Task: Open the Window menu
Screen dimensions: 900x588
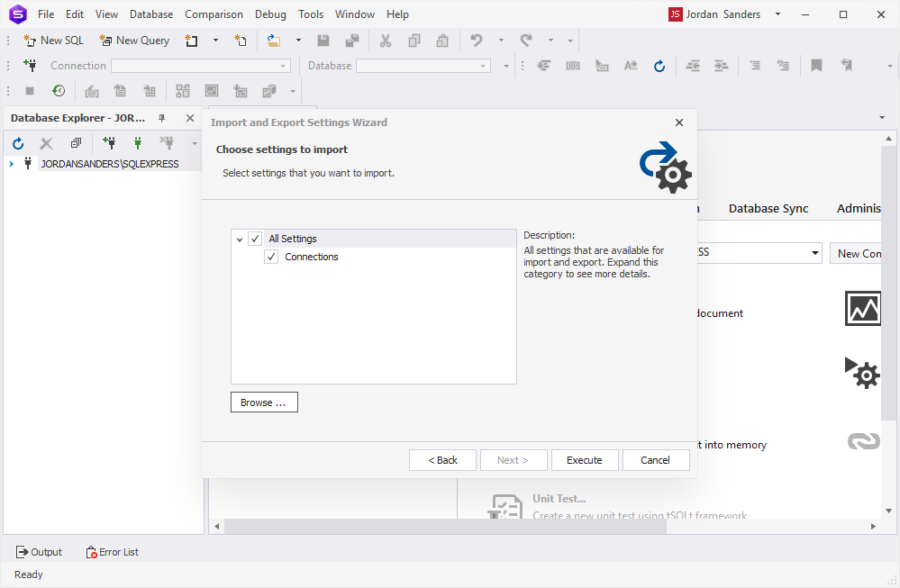Action: [355, 14]
